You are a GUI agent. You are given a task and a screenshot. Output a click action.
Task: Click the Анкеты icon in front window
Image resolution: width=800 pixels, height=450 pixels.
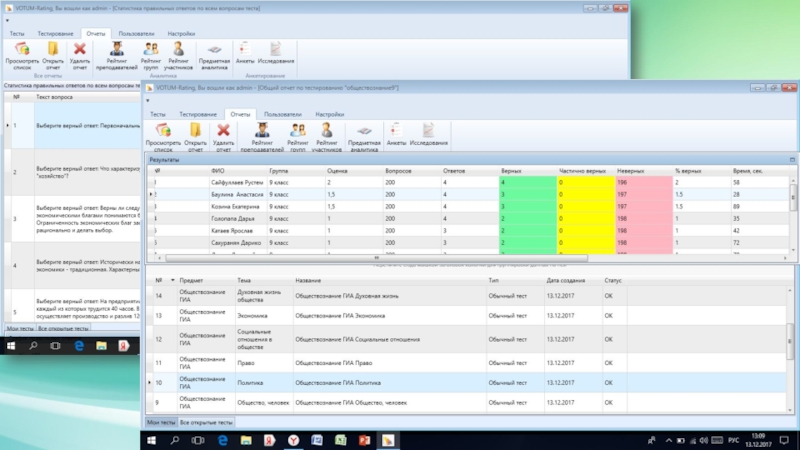coord(397,129)
